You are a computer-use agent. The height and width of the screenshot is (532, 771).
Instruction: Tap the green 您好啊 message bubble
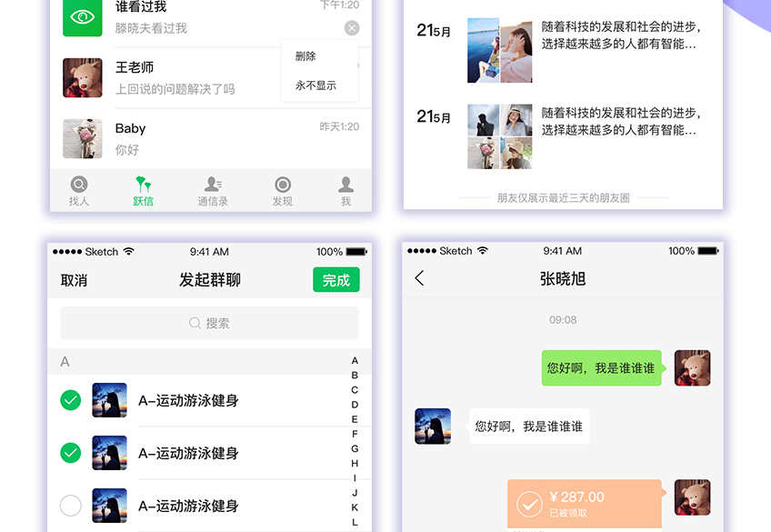(602, 367)
